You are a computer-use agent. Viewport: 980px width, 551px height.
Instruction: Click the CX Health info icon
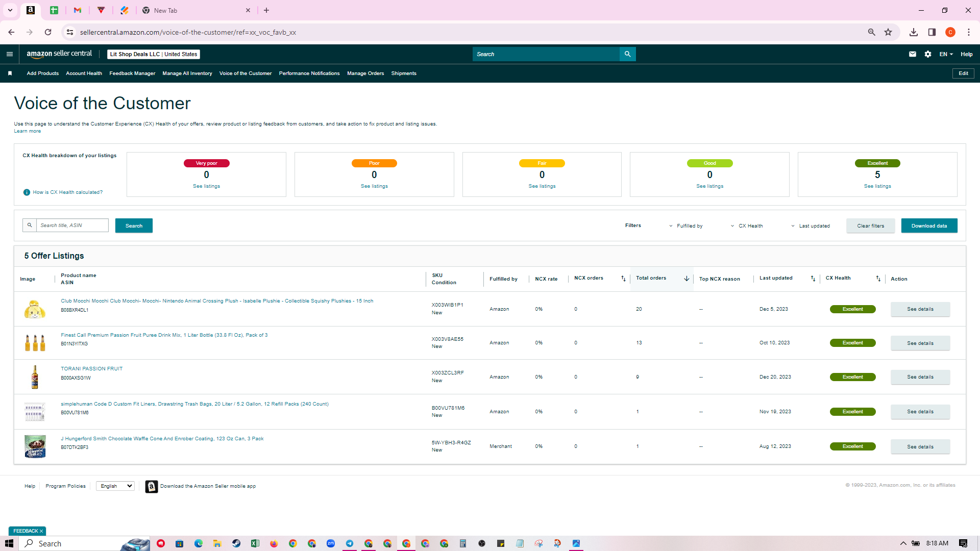27,192
